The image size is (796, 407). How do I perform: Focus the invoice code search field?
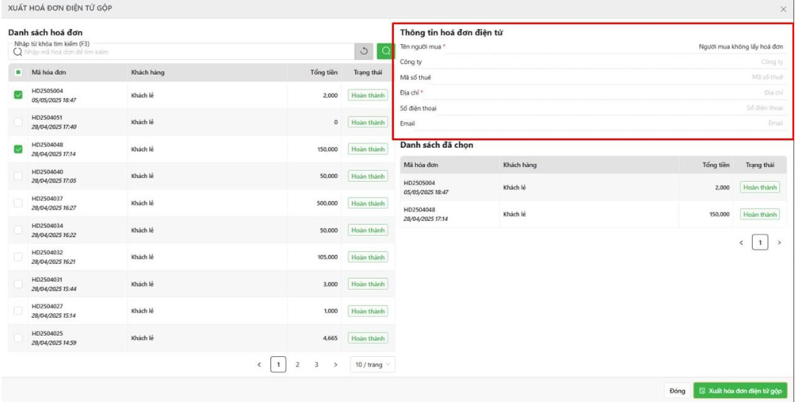point(183,52)
